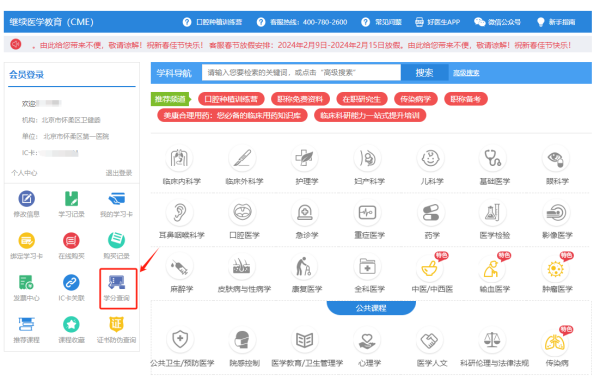Open the 在职研究生 red tag
This screenshot has height=381, width=600.
(x=362, y=99)
